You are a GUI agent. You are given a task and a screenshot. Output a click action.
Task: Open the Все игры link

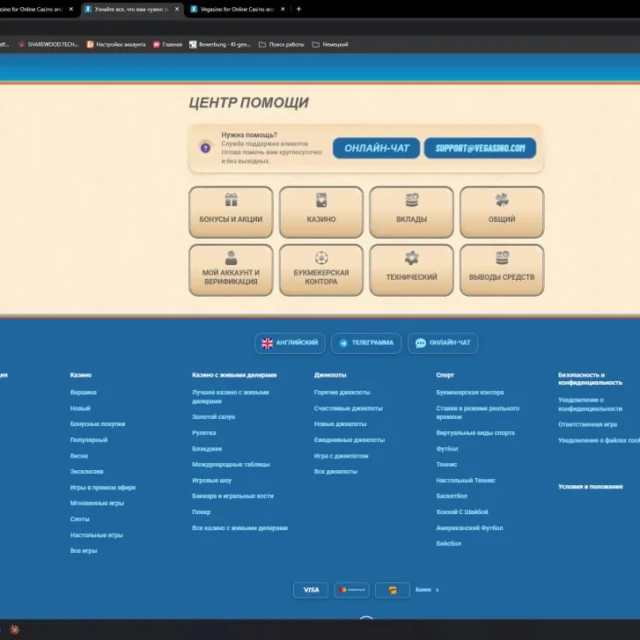pos(83,551)
